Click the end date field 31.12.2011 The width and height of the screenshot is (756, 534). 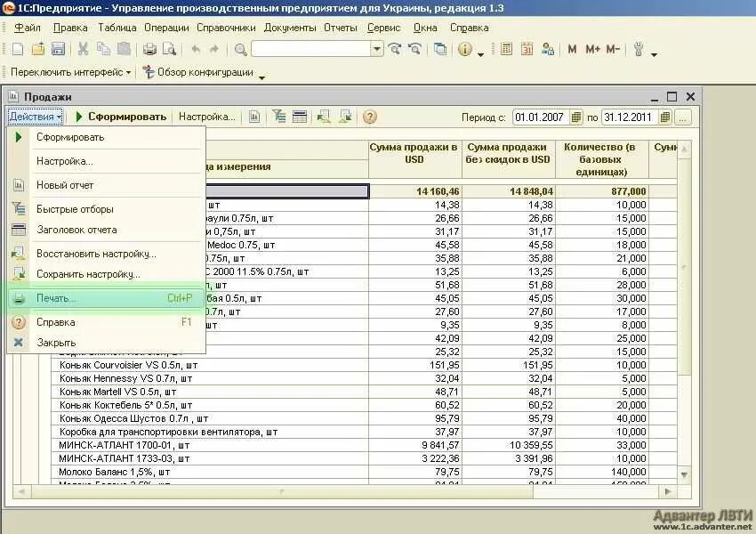631,117
